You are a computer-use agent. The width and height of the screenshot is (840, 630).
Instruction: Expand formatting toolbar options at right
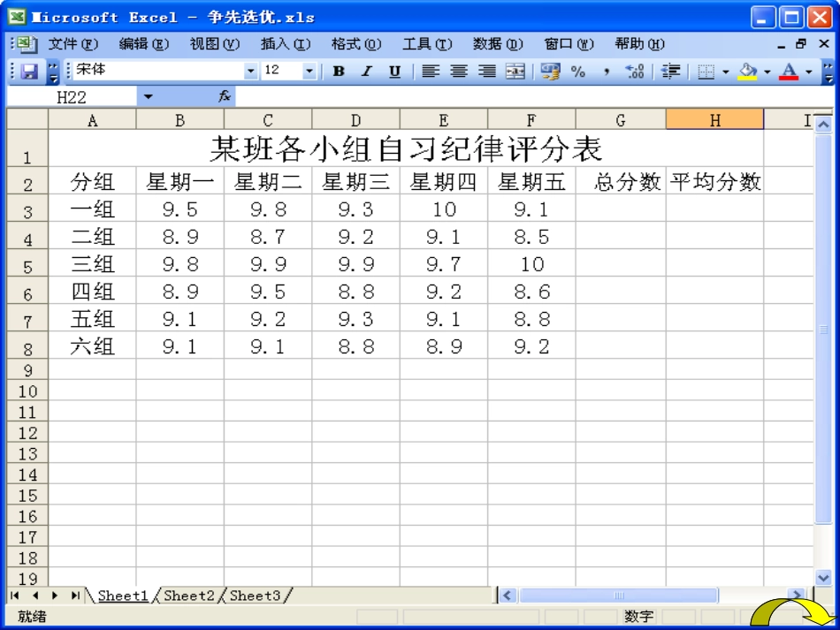(x=829, y=72)
